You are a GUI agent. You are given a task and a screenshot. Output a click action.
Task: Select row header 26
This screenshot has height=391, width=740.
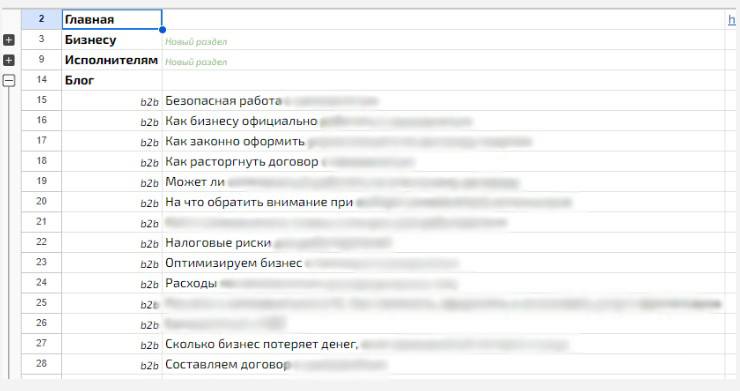[42, 324]
